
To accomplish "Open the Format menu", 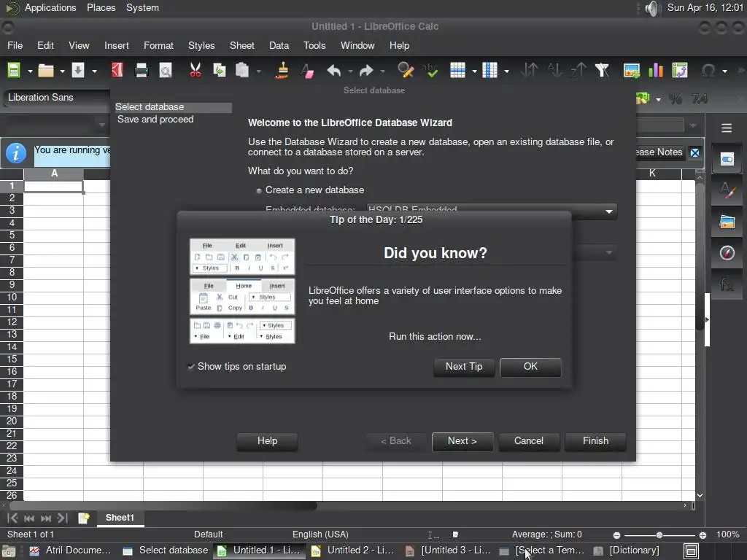I will point(158,46).
